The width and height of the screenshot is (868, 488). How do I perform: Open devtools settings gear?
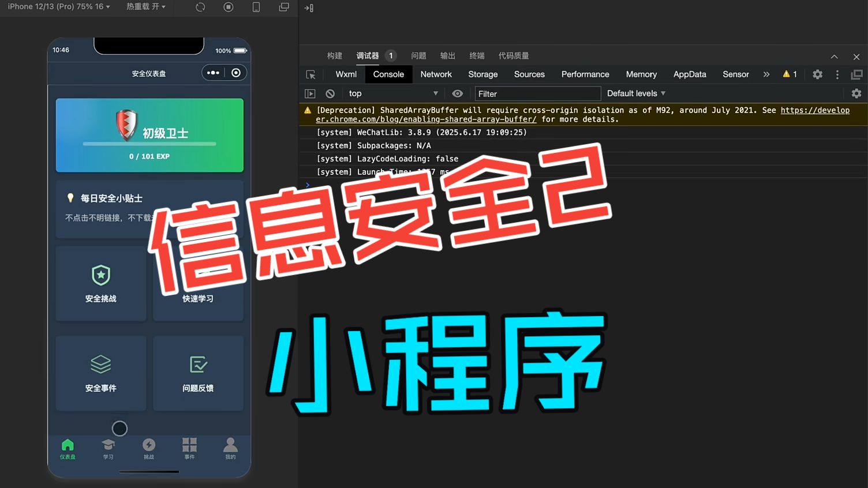tap(818, 74)
